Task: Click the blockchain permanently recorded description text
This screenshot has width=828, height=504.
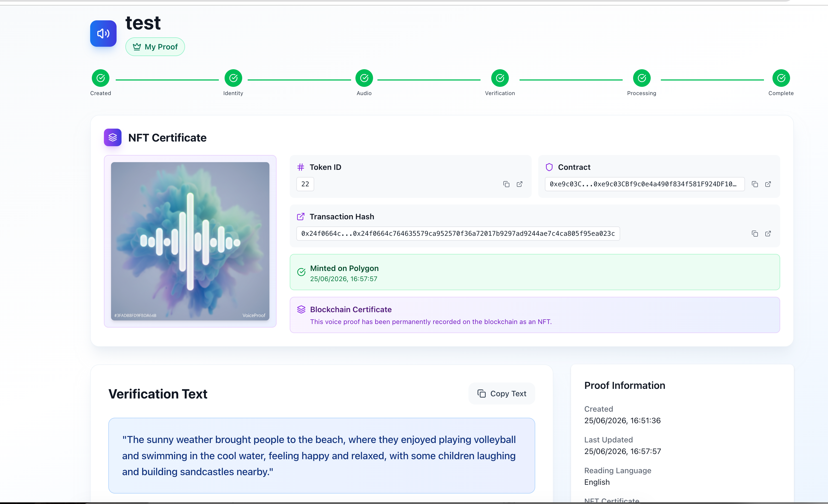Action: 431,322
